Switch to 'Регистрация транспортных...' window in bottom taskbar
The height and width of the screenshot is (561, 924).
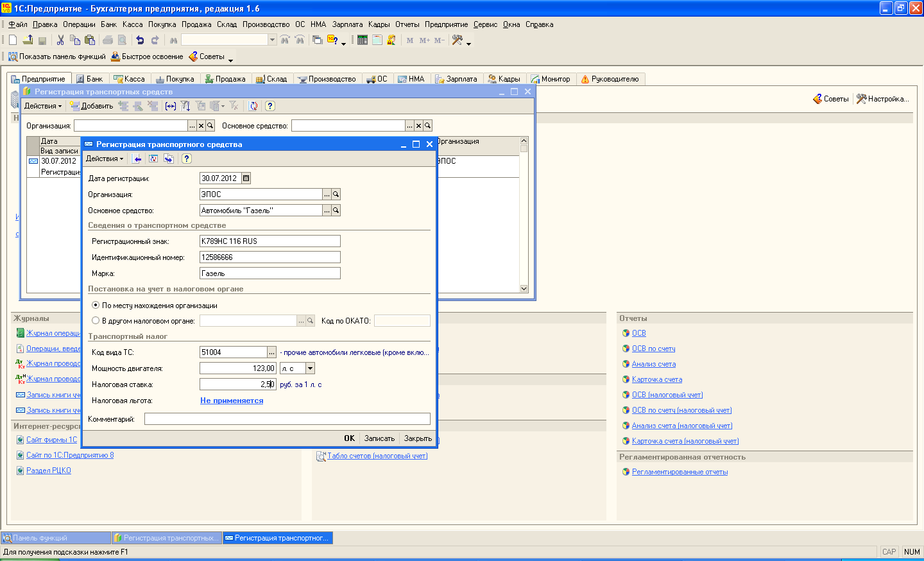tap(167, 538)
